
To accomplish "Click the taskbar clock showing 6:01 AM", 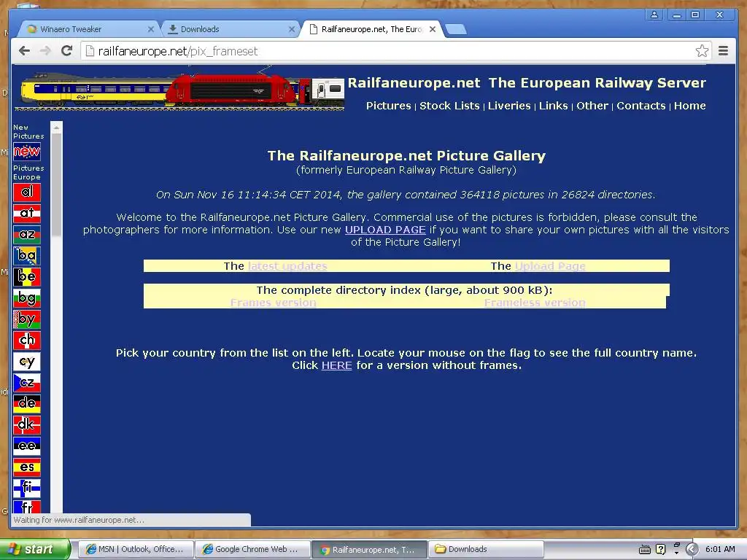I will coord(720,549).
